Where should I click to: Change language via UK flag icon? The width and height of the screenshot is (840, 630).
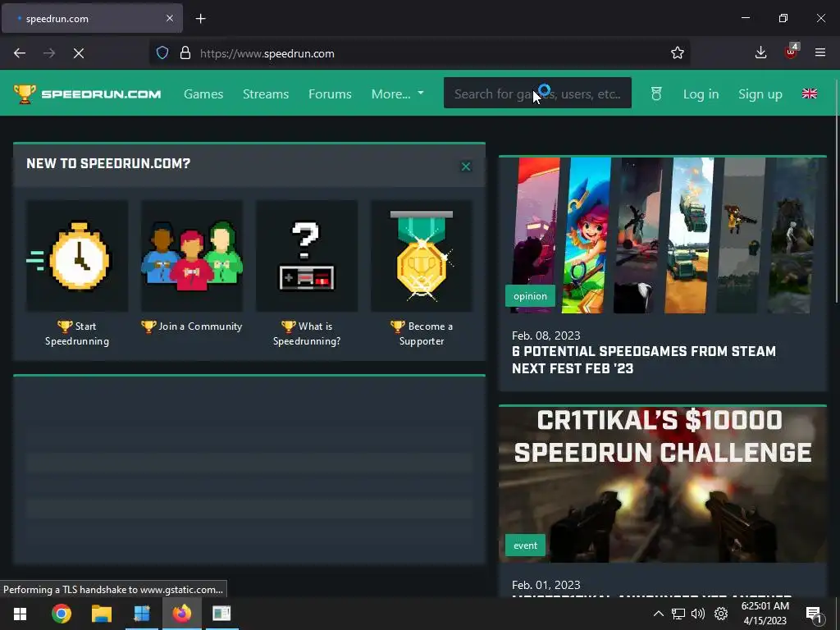(810, 94)
